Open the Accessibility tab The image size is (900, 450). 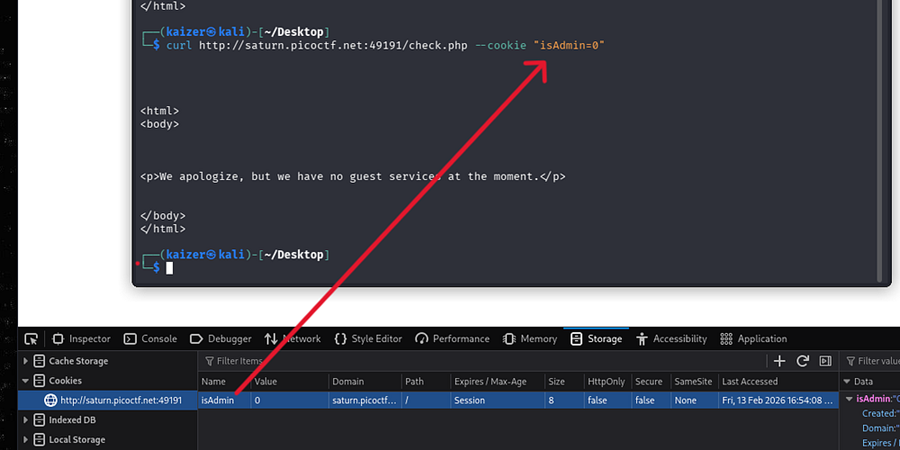coord(671,339)
